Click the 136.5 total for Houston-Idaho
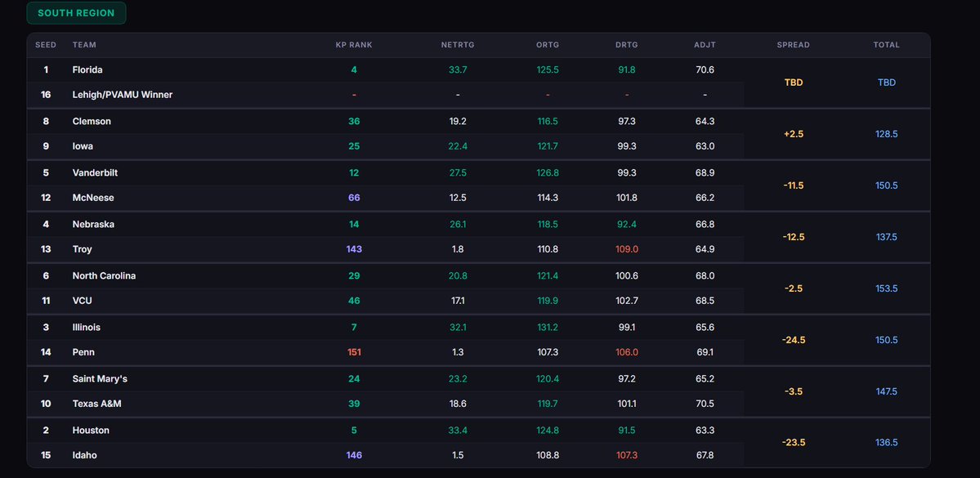This screenshot has width=980, height=478. pos(887,443)
